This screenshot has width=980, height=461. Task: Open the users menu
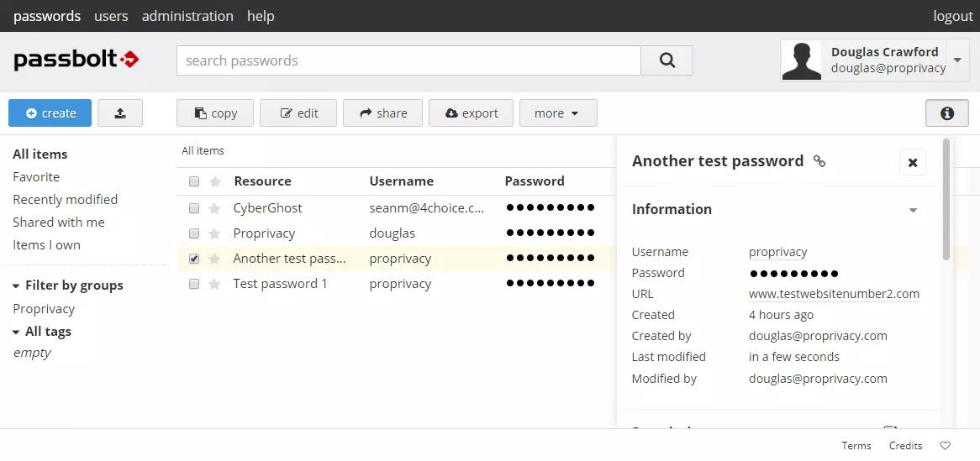point(111,16)
